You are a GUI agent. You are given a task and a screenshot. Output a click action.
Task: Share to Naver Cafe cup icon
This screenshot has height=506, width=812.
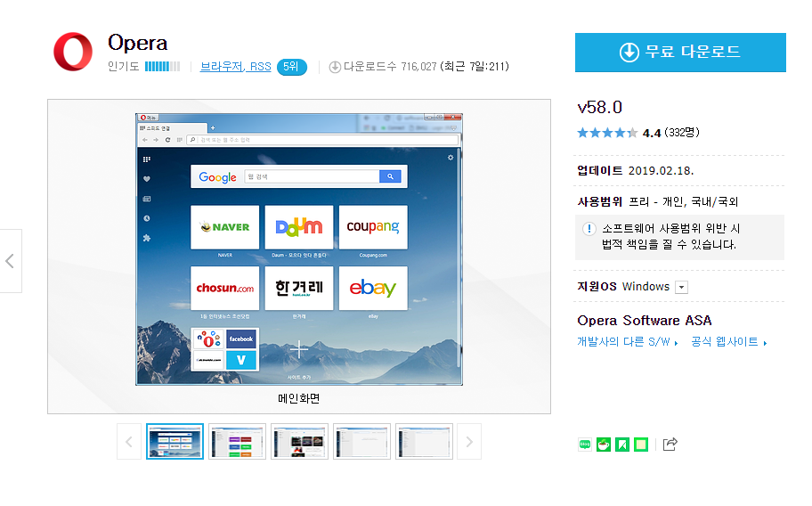pyautogui.click(x=604, y=445)
